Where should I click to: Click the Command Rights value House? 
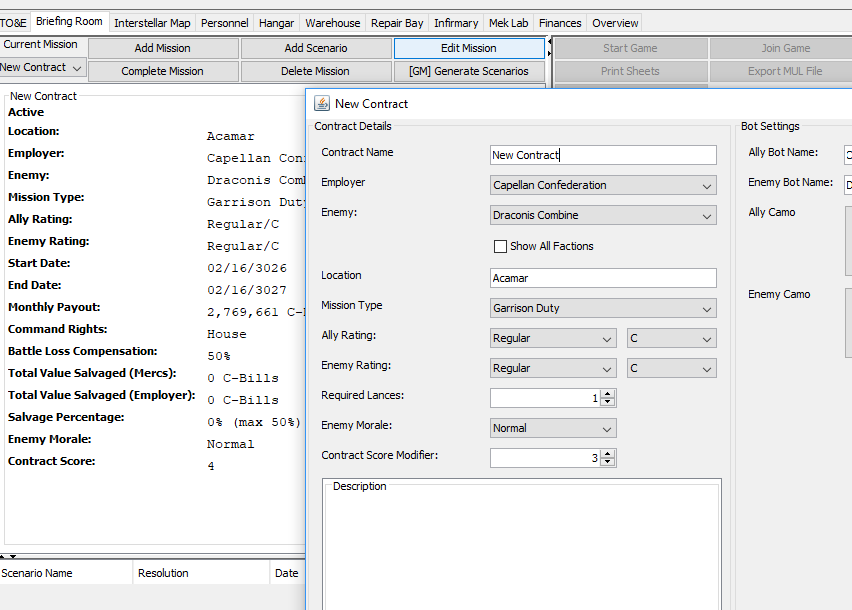(227, 334)
